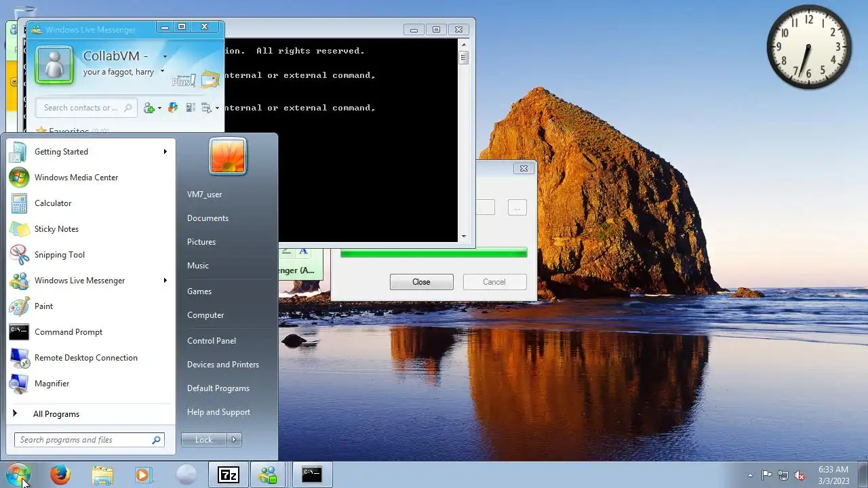Launch Firefox from the taskbar
Image resolution: width=868 pixels, height=488 pixels.
(x=60, y=474)
